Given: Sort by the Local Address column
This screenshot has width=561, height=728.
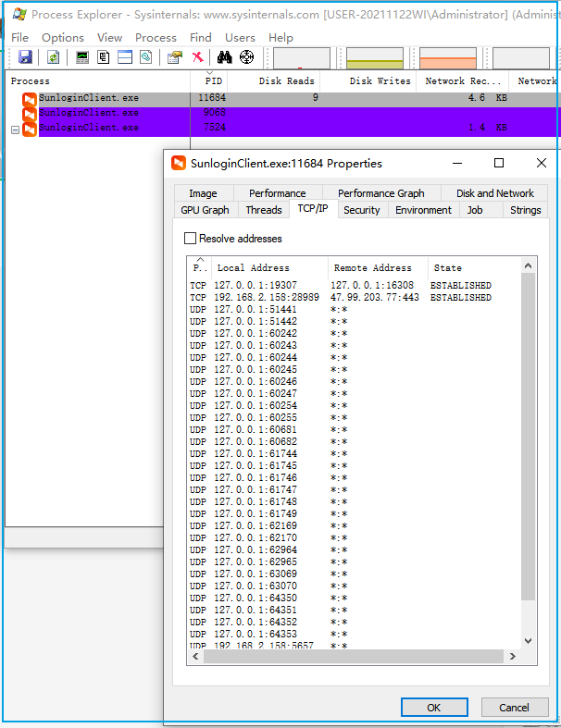Looking at the screenshot, I should pos(269,268).
